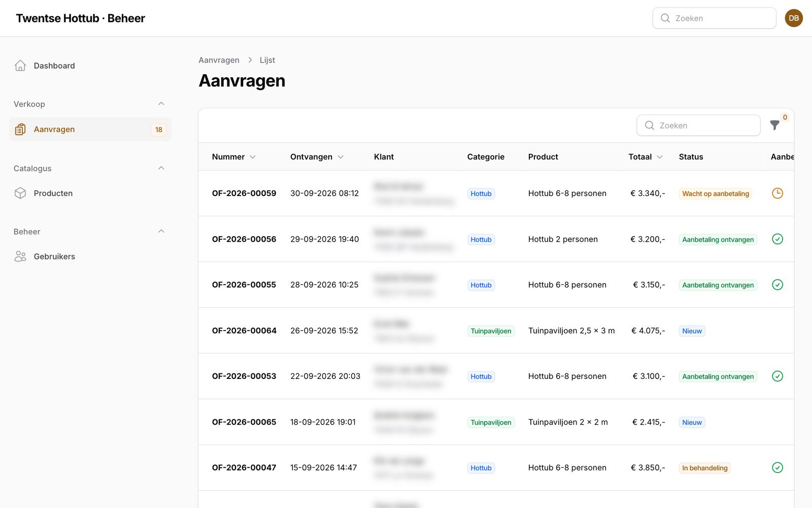Image resolution: width=812 pixels, height=508 pixels.
Task: Open Producten in the sidebar
Action: pos(90,193)
